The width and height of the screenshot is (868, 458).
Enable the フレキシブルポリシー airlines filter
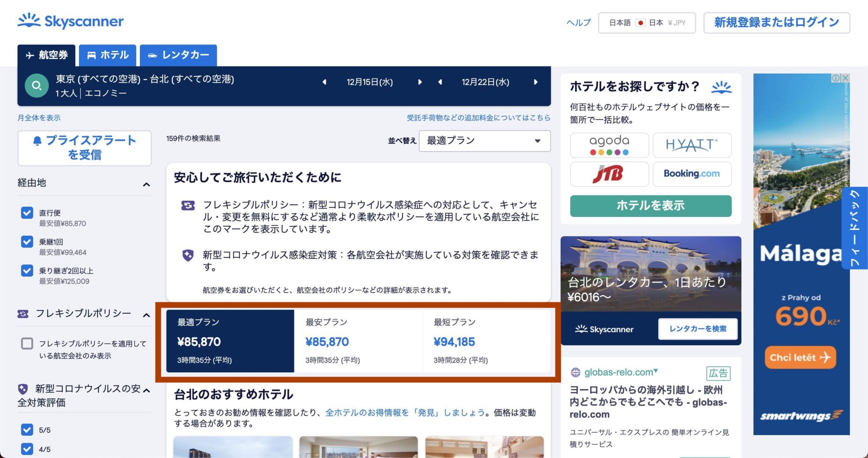[27, 344]
